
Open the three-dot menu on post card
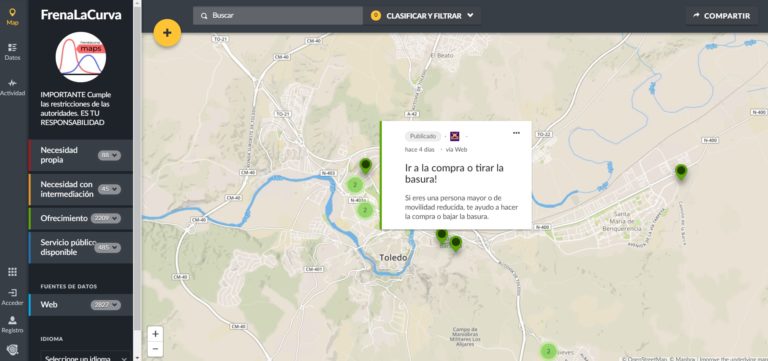click(516, 133)
